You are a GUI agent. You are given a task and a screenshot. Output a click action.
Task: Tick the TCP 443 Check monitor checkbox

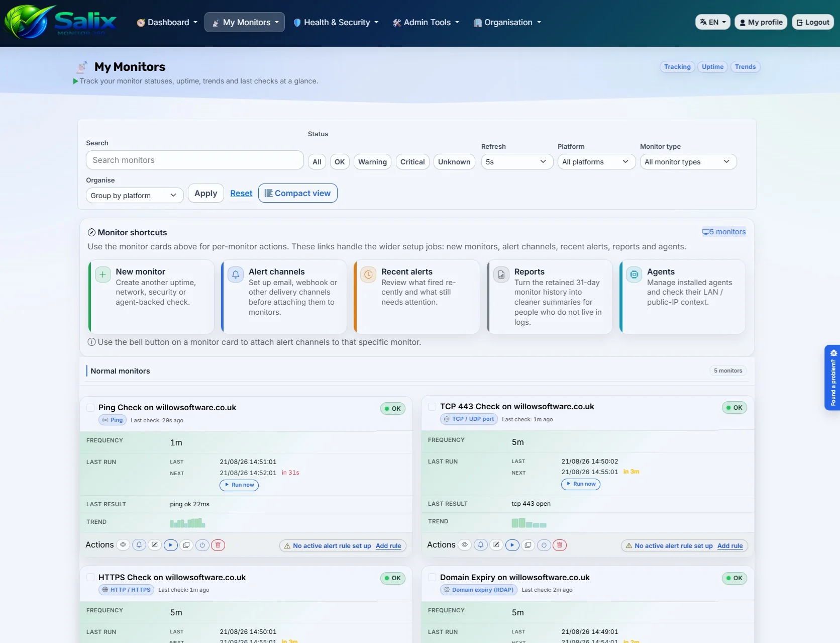pos(432,407)
